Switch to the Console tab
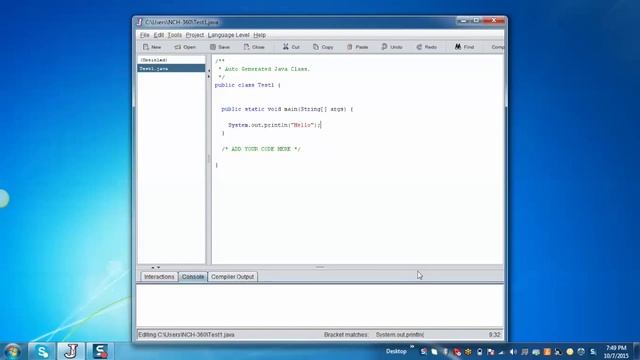Screen dimensions: 640x360 pyautogui.click(x=193, y=277)
